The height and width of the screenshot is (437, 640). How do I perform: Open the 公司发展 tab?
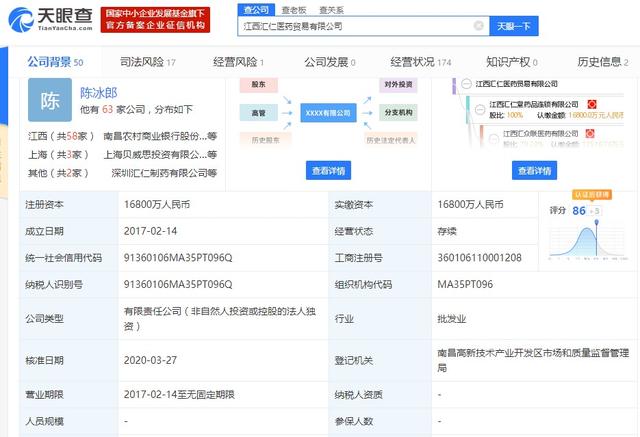[329, 62]
